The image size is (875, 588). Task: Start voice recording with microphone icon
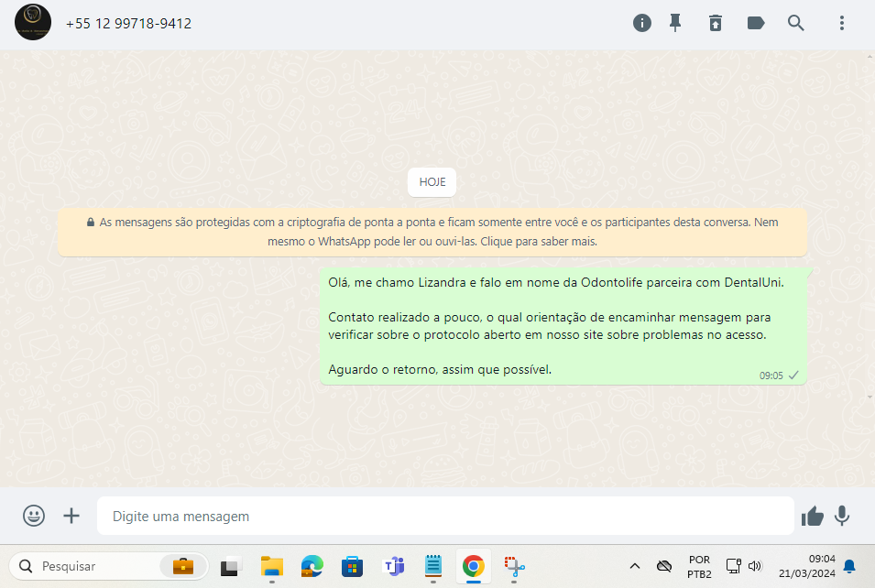842,516
